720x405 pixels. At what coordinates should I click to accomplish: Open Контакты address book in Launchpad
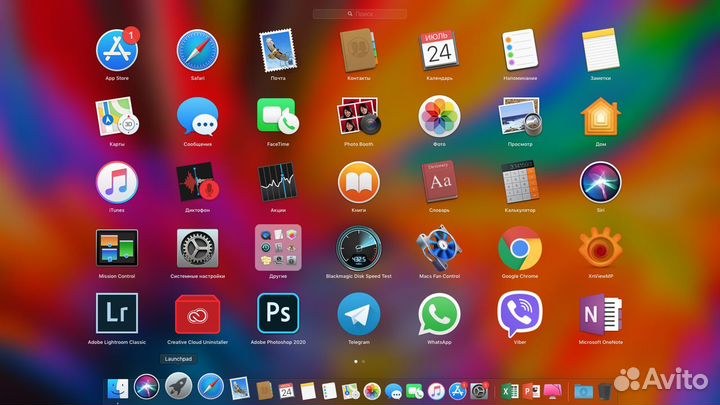click(359, 51)
